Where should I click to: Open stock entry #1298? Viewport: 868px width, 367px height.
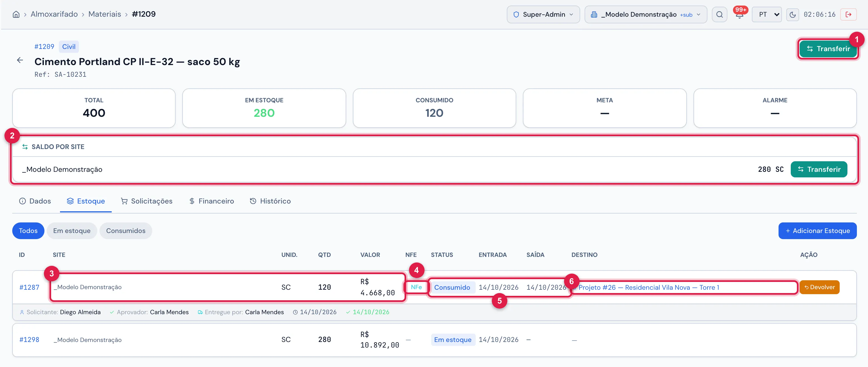pyautogui.click(x=29, y=340)
